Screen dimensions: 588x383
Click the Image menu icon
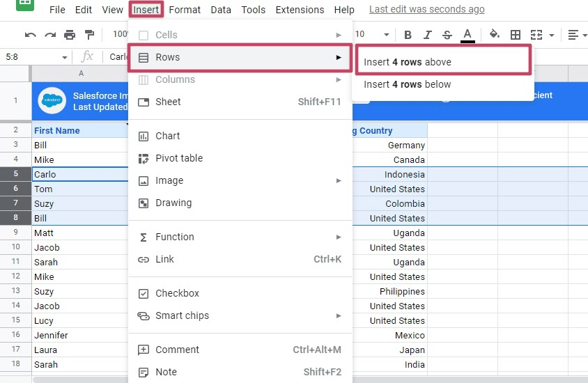pyautogui.click(x=144, y=181)
